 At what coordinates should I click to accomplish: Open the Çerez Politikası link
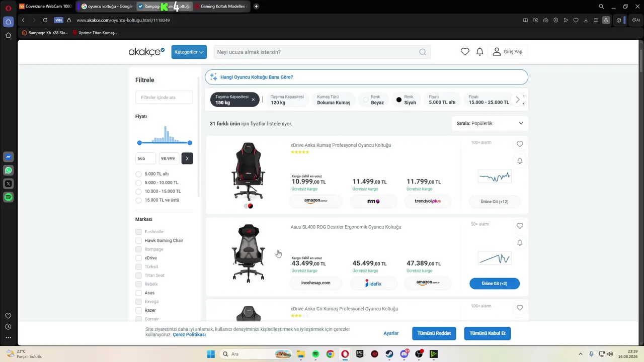click(189, 335)
